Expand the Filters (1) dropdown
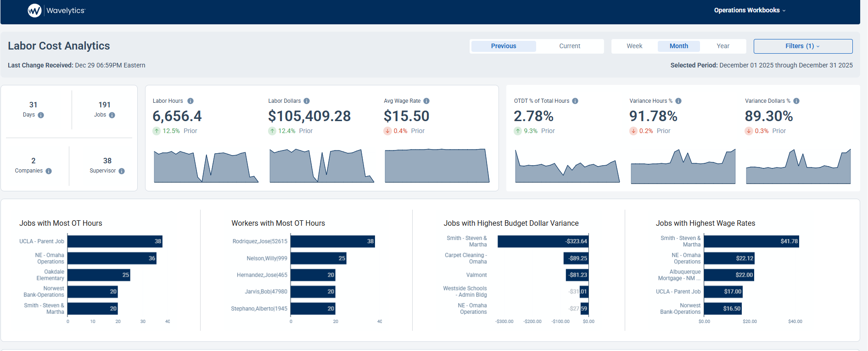The height and width of the screenshot is (351, 868). (803, 46)
